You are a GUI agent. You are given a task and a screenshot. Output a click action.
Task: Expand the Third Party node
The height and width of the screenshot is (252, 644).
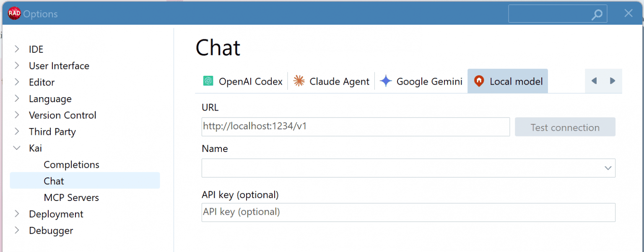click(x=17, y=131)
